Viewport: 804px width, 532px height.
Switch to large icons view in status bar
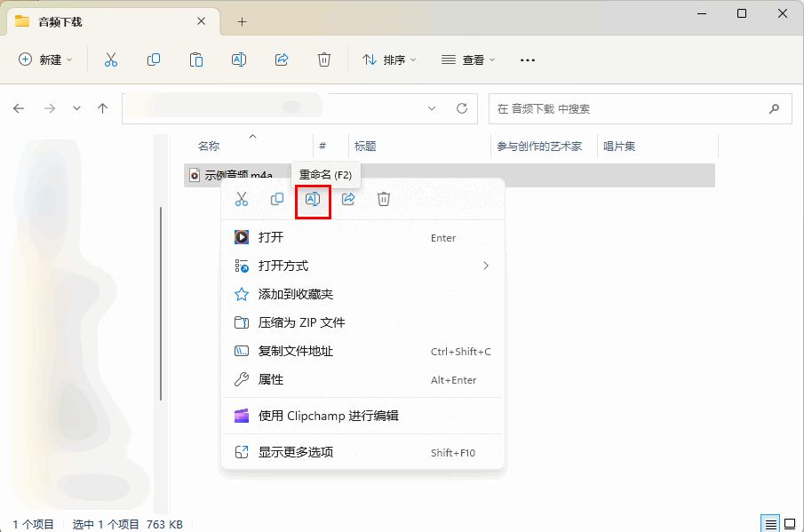point(790,524)
